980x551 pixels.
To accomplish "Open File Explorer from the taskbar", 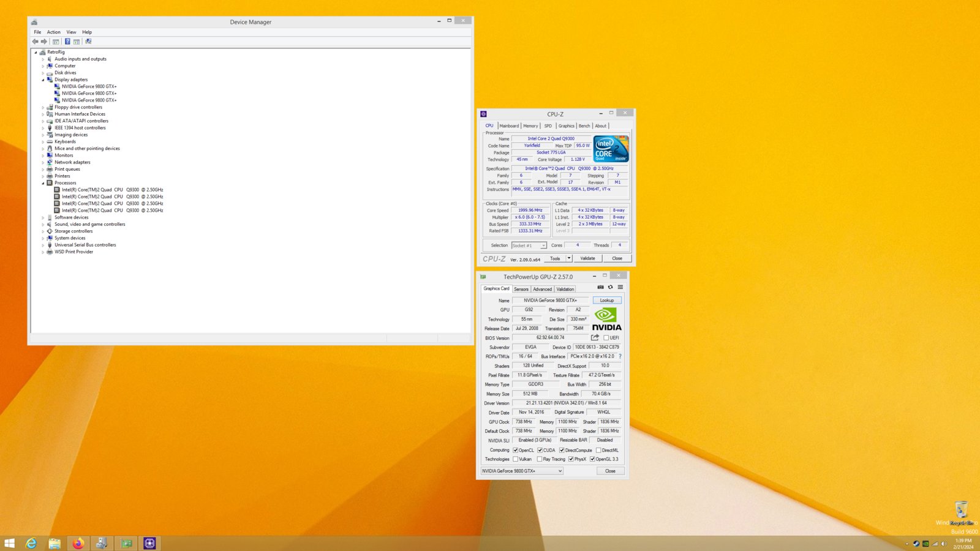I will [55, 543].
